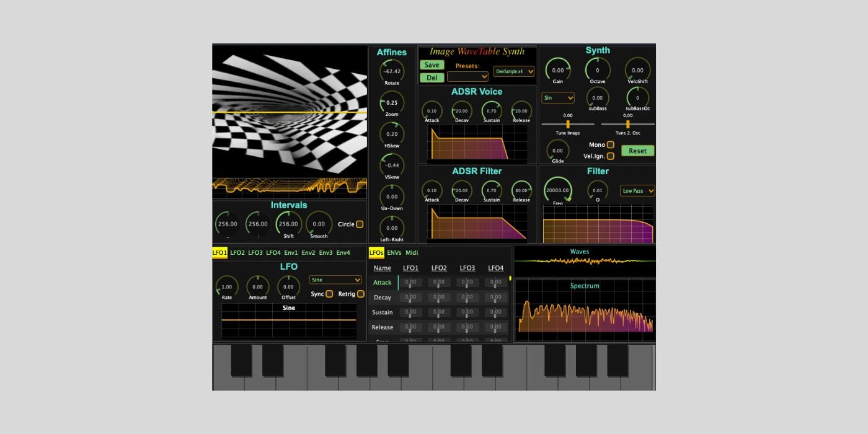Click the Intervals Smooth knob
Viewport: 868px width, 434px height.
pyautogui.click(x=319, y=224)
